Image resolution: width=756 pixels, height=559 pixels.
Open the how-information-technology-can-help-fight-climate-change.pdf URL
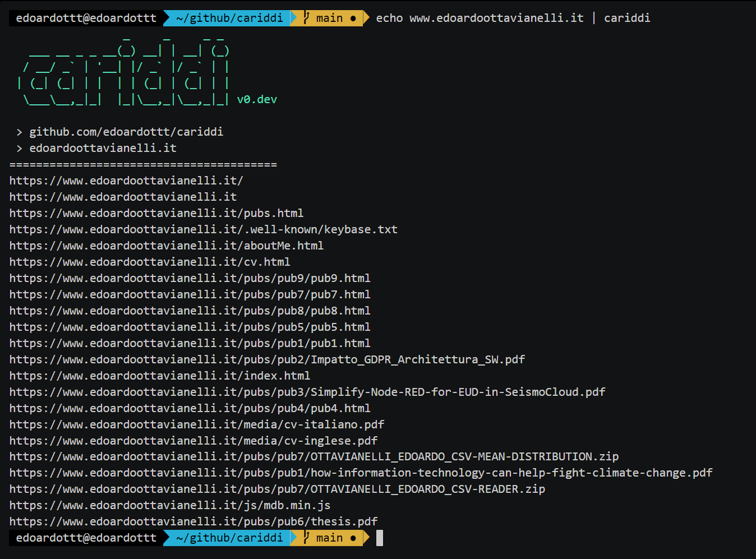(x=361, y=473)
